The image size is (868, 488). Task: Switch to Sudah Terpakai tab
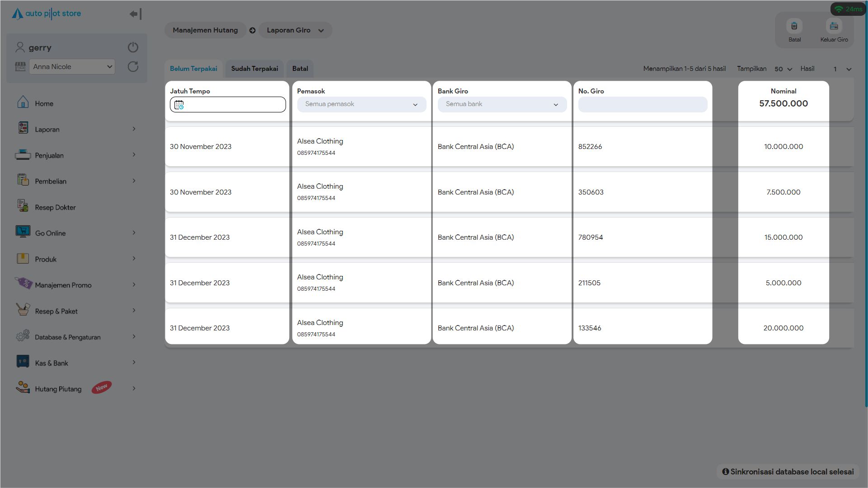254,69
